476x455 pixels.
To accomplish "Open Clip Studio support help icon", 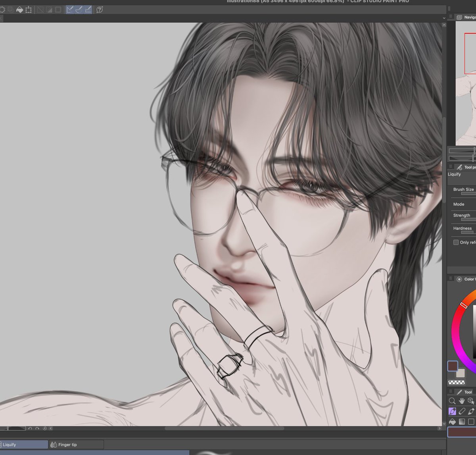I will click(100, 10).
